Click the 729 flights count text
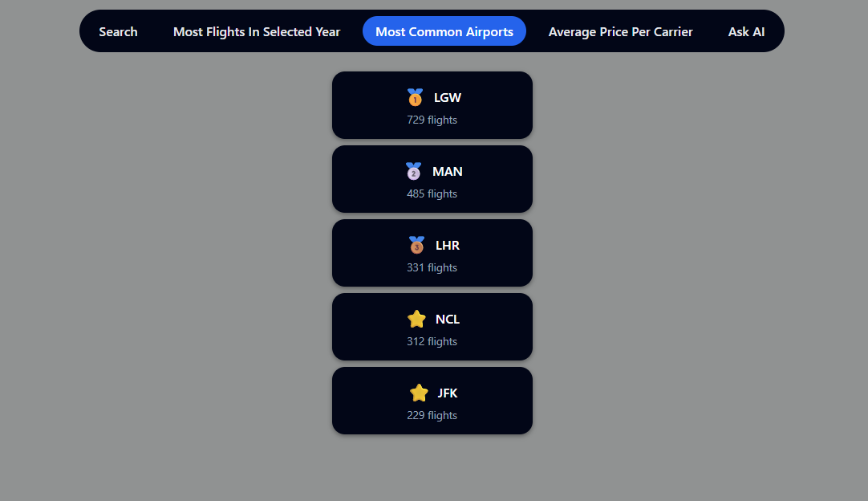 pos(432,120)
